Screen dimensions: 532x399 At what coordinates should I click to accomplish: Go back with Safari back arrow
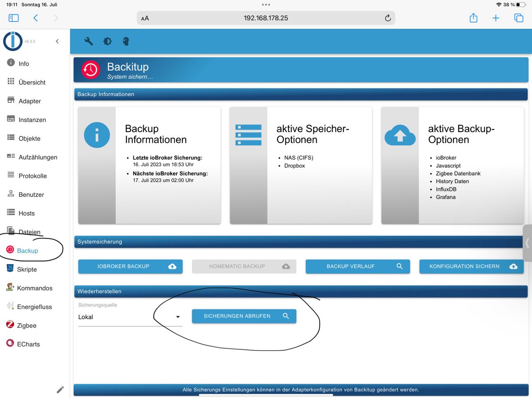pyautogui.click(x=35, y=18)
